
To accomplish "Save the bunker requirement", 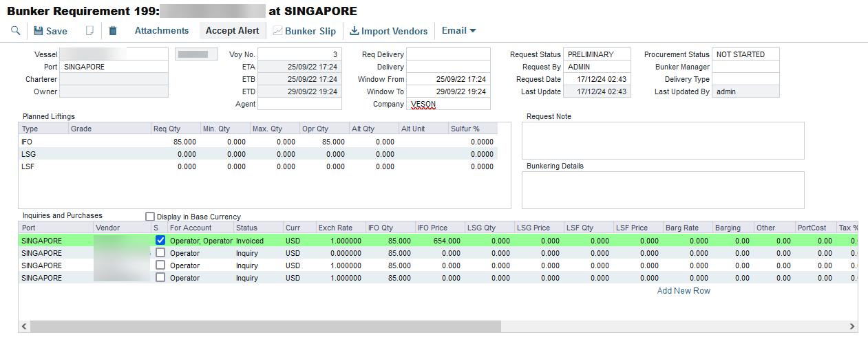I will tap(50, 31).
